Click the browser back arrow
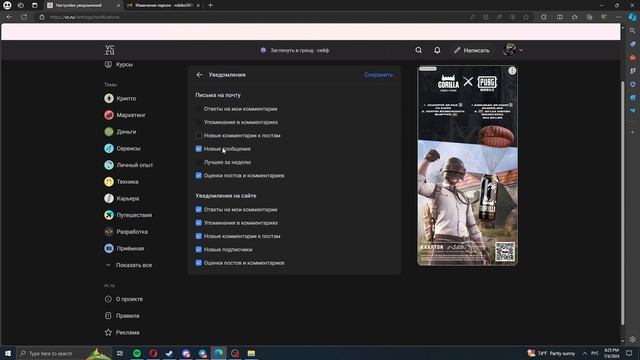Image resolution: width=640 pixels, height=360 pixels. (x=9, y=17)
